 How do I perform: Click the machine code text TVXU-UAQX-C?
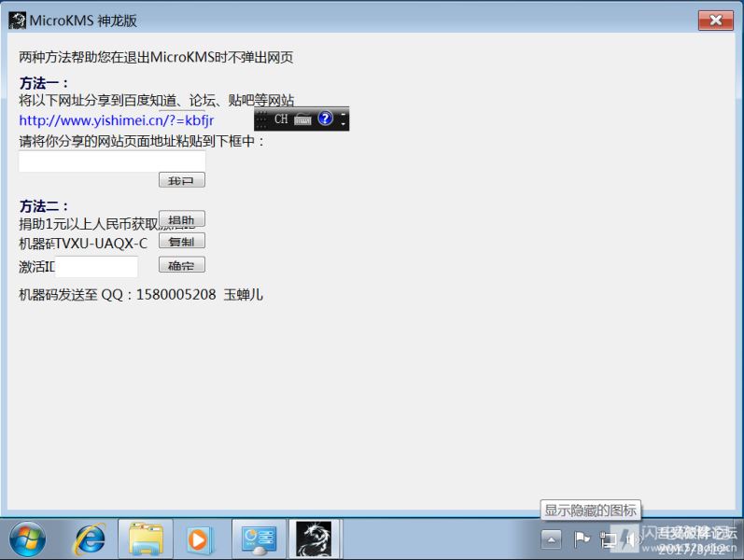[x=102, y=244]
